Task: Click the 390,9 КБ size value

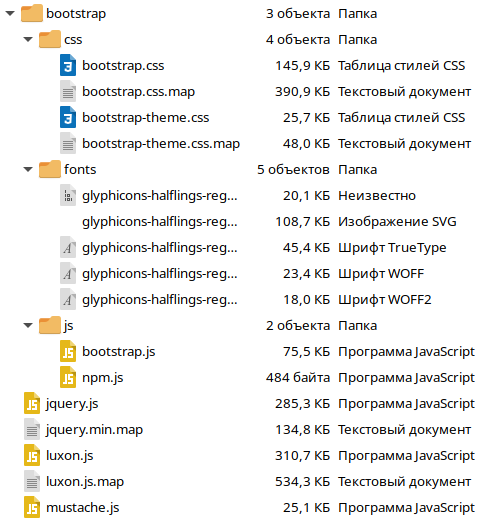Action: click(303, 92)
